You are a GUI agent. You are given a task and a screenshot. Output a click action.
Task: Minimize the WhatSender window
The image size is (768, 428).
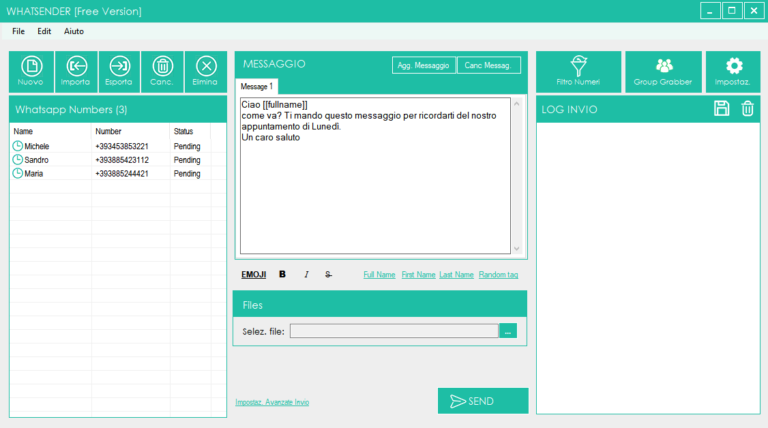710,11
